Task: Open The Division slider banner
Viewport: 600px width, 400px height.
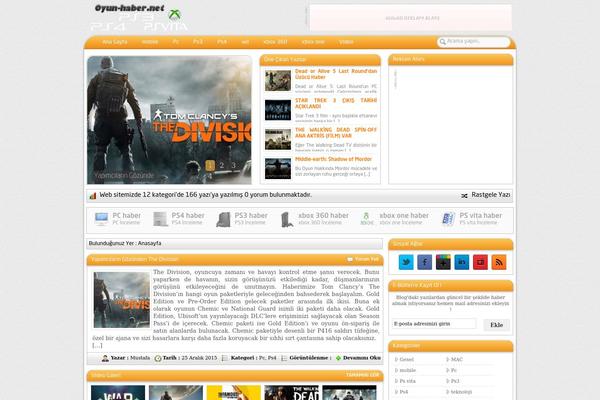Action: [x=169, y=120]
